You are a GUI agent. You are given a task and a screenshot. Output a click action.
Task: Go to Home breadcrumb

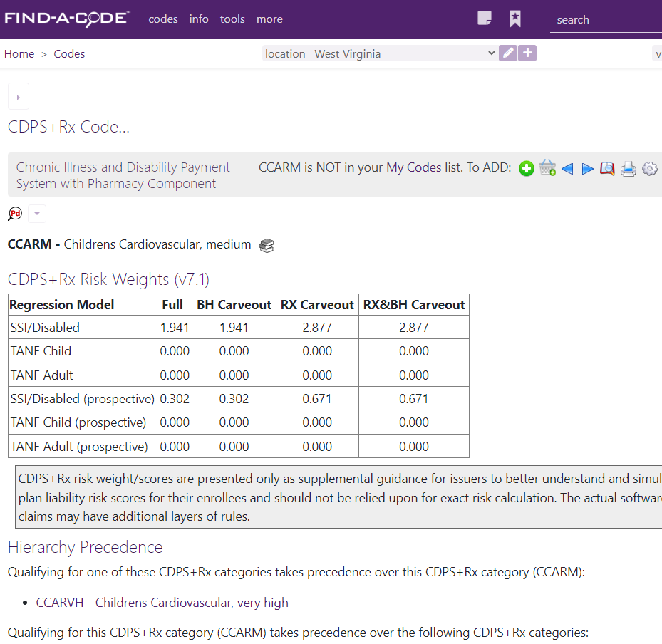pos(19,54)
